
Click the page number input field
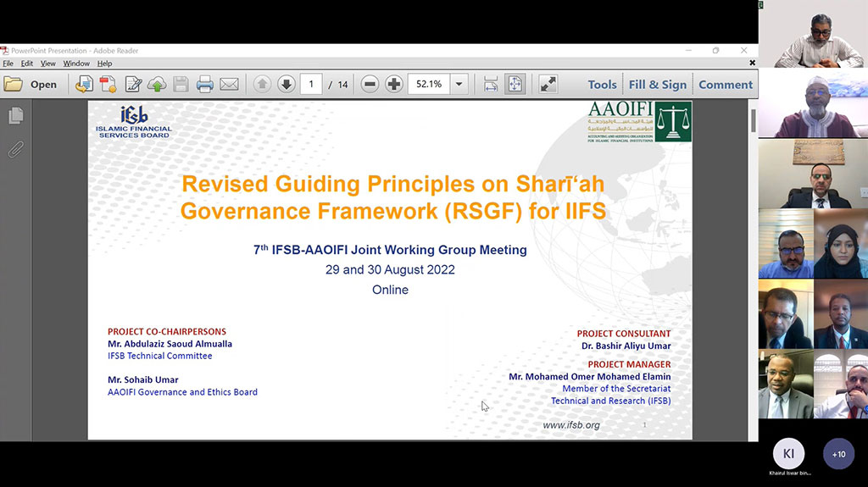click(311, 84)
